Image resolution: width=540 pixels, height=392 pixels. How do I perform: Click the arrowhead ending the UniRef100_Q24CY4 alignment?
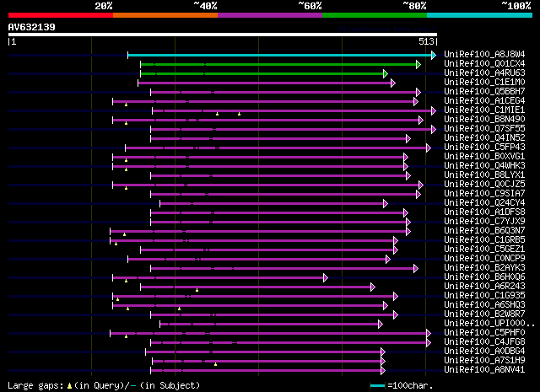[386, 204]
